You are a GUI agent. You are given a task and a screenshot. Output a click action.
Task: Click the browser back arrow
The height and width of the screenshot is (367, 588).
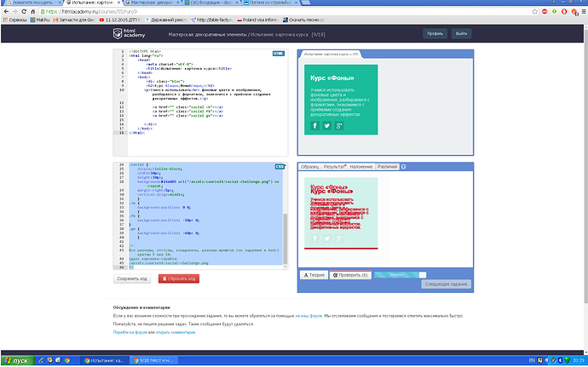click(x=6, y=12)
